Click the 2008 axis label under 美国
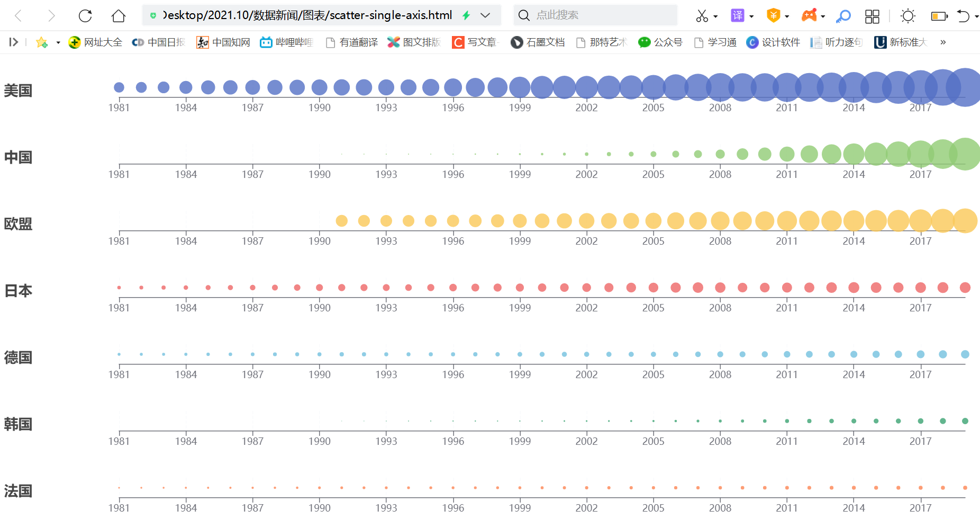This screenshot has width=980, height=519. 720,108
